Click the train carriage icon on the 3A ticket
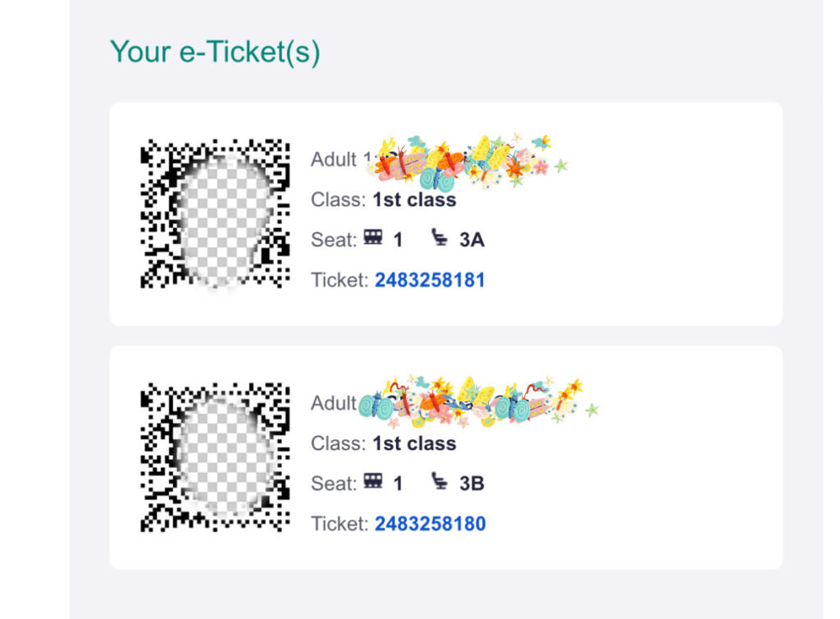Viewport: 840px width, 619px height. tap(373, 239)
